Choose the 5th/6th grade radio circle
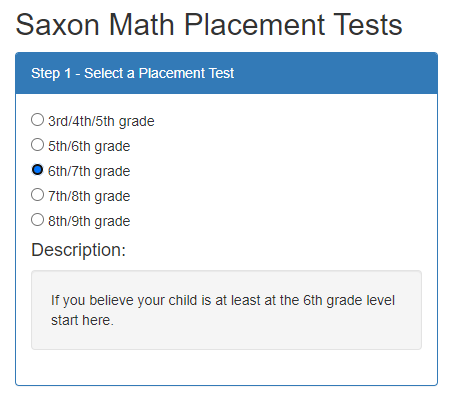This screenshot has width=453, height=402. click(37, 145)
